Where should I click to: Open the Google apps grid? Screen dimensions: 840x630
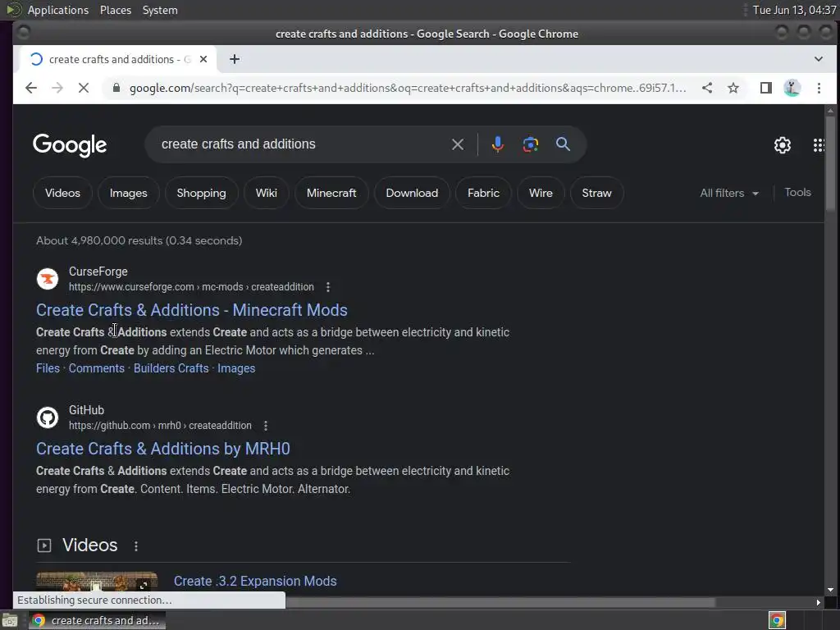[818, 145]
